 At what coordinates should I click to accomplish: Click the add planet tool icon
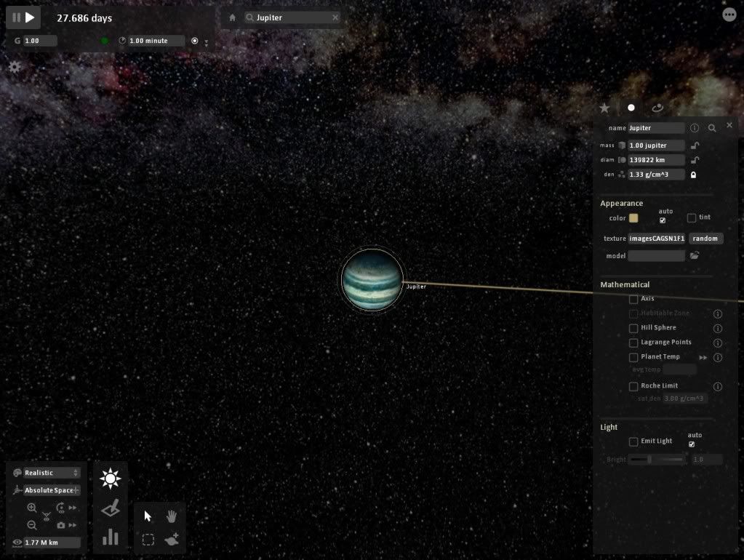(172, 540)
